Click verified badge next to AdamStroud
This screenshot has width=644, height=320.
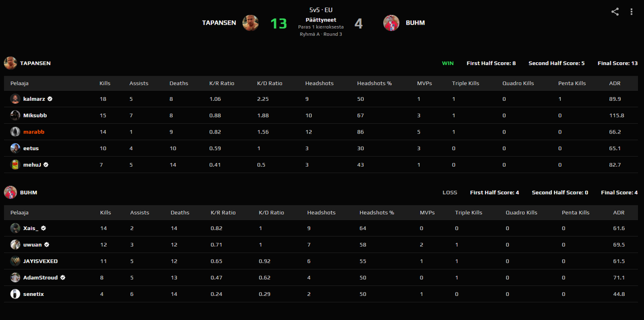click(x=63, y=278)
